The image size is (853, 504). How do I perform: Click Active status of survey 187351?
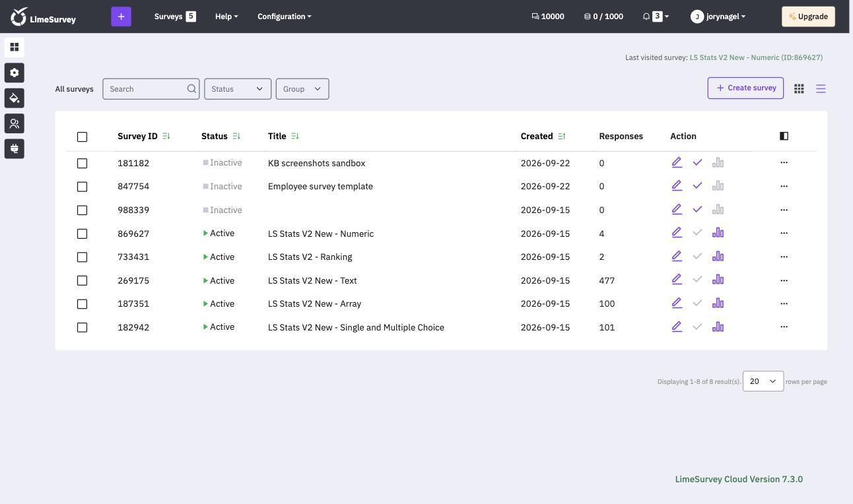pyautogui.click(x=219, y=303)
